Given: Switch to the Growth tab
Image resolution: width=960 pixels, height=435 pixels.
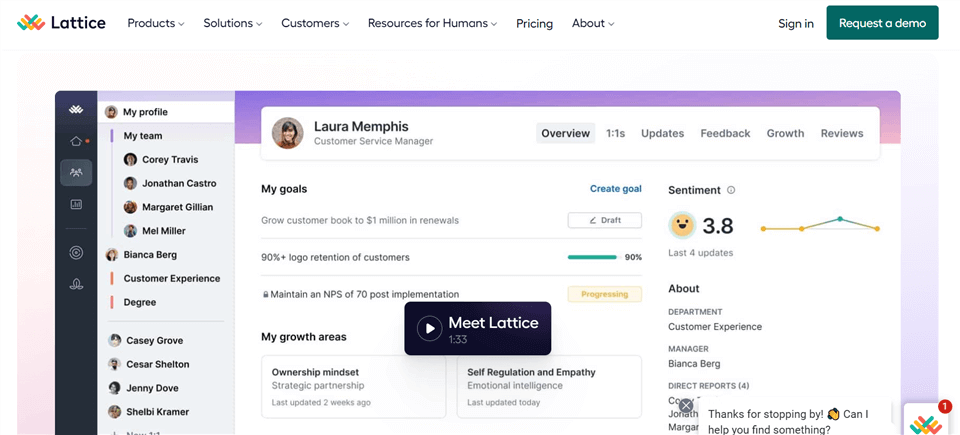Looking at the screenshot, I should pos(786,133).
